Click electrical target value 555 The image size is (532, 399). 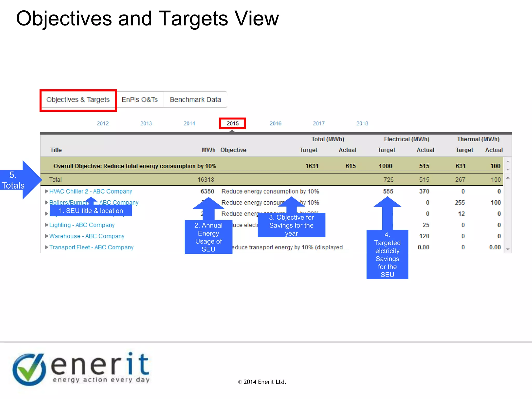click(388, 191)
